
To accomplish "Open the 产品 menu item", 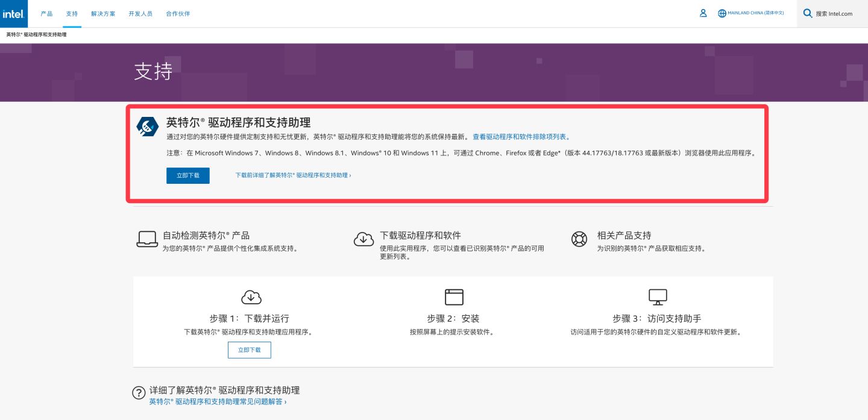I will 47,13.
